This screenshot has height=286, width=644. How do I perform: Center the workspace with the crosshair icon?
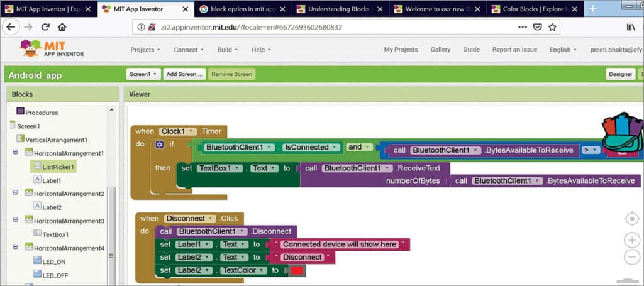[x=632, y=219]
